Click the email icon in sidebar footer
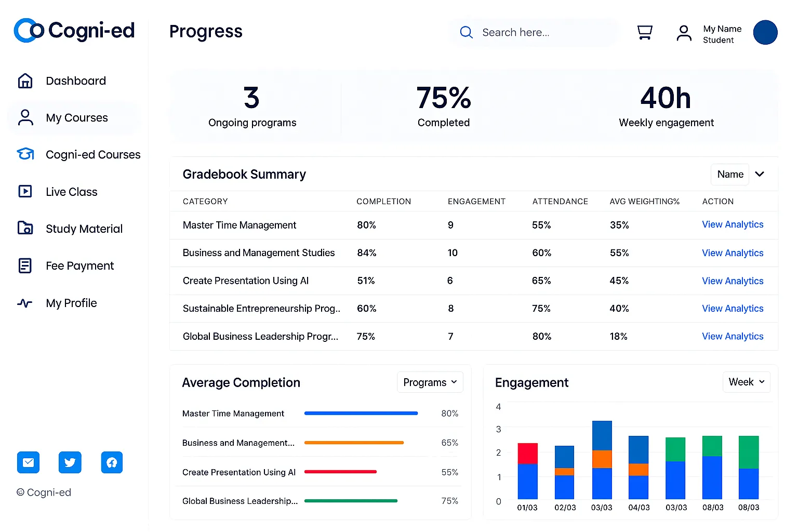The image size is (798, 532). click(x=28, y=462)
